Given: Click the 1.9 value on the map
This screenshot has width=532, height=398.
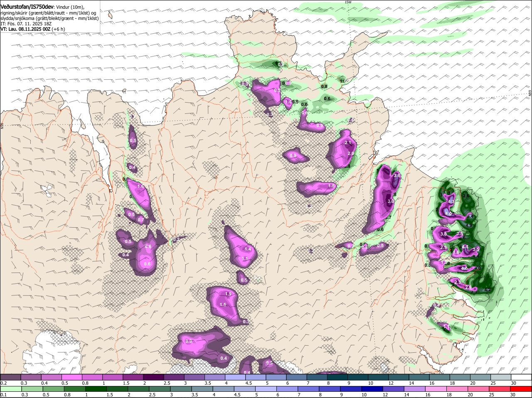Looking at the screenshot, I should tap(228, 294).
